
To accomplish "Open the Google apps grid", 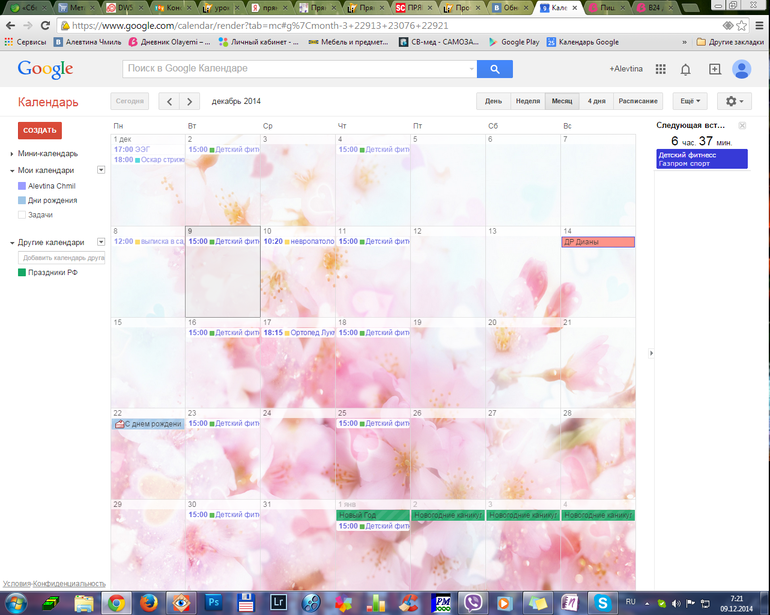I will (661, 69).
